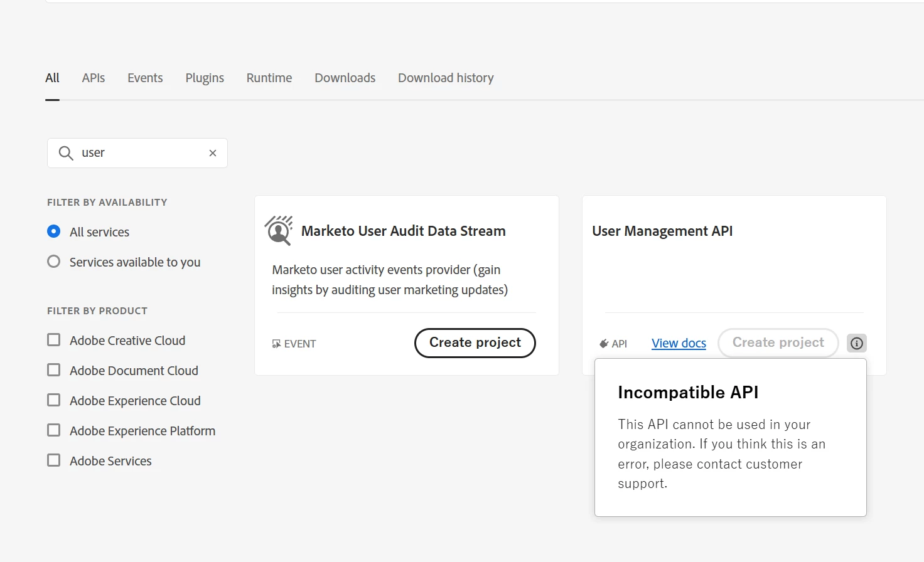Check the Adobe Experience Cloud checkbox
Screen dimensions: 924x562
pyautogui.click(x=54, y=400)
